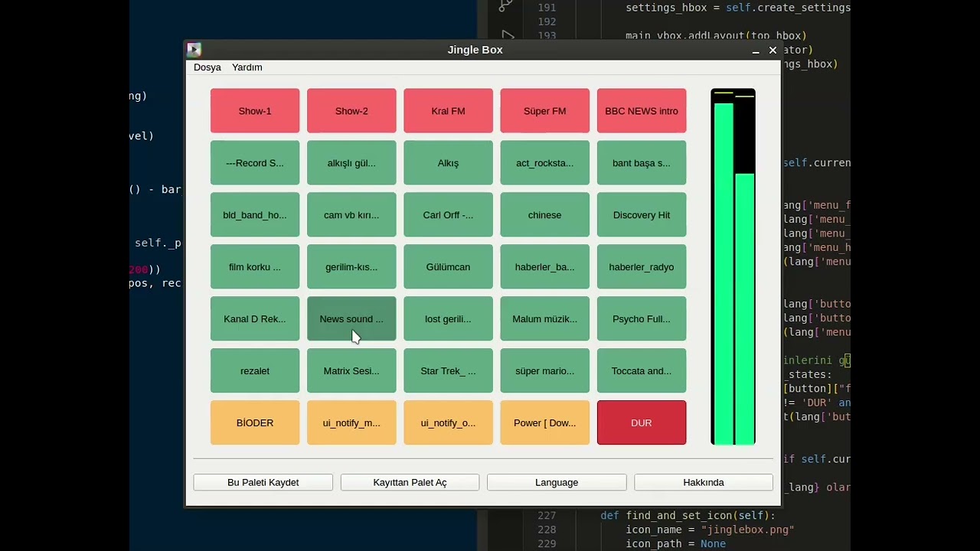Minimize the Jingle Box window
980x551 pixels.
point(756,51)
